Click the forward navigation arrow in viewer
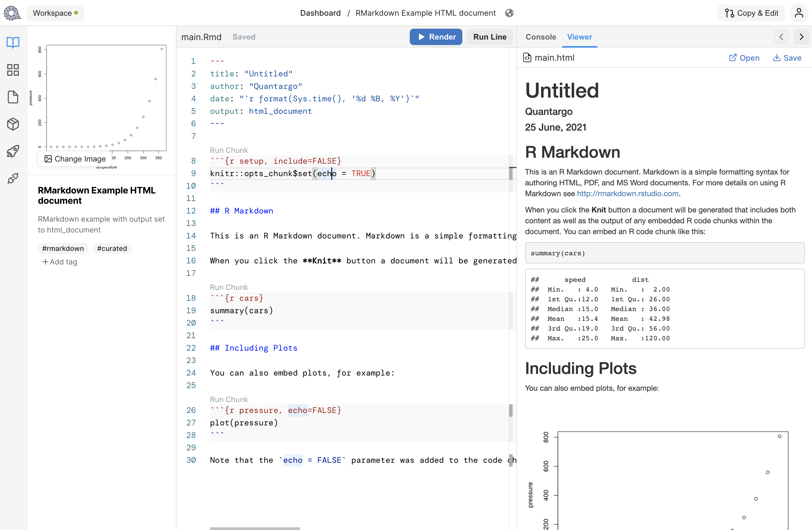Viewport: 812px width, 530px height. pyautogui.click(x=801, y=37)
